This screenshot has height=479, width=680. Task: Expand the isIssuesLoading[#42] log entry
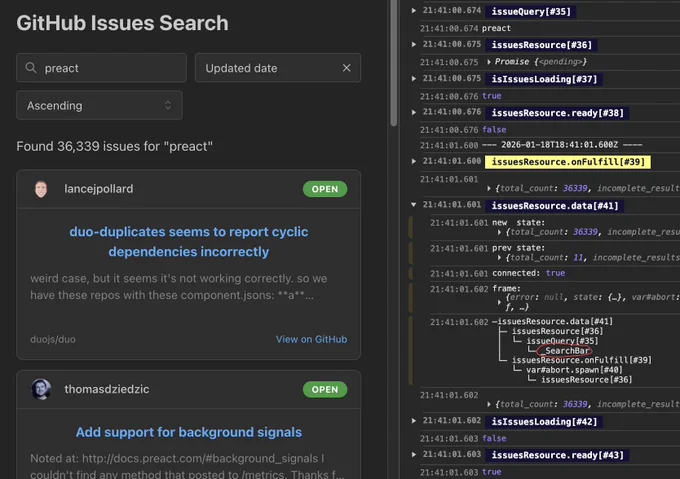[414, 420]
